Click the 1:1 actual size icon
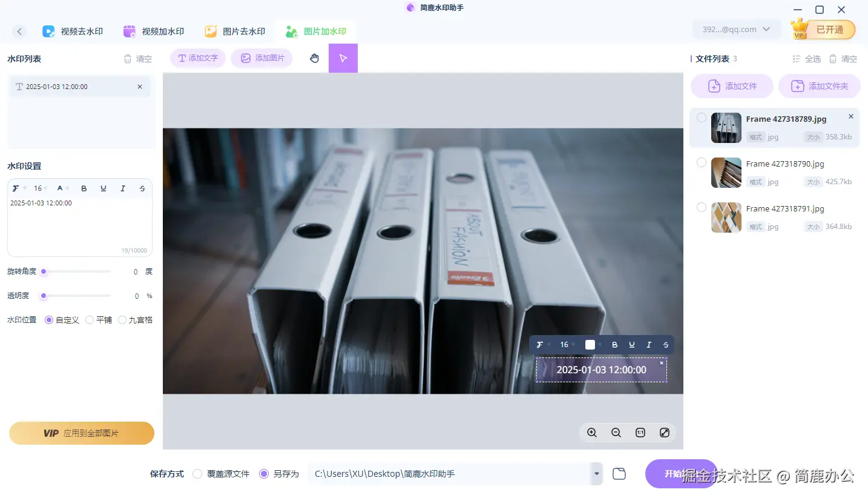This screenshot has height=498, width=868. pyautogui.click(x=640, y=433)
